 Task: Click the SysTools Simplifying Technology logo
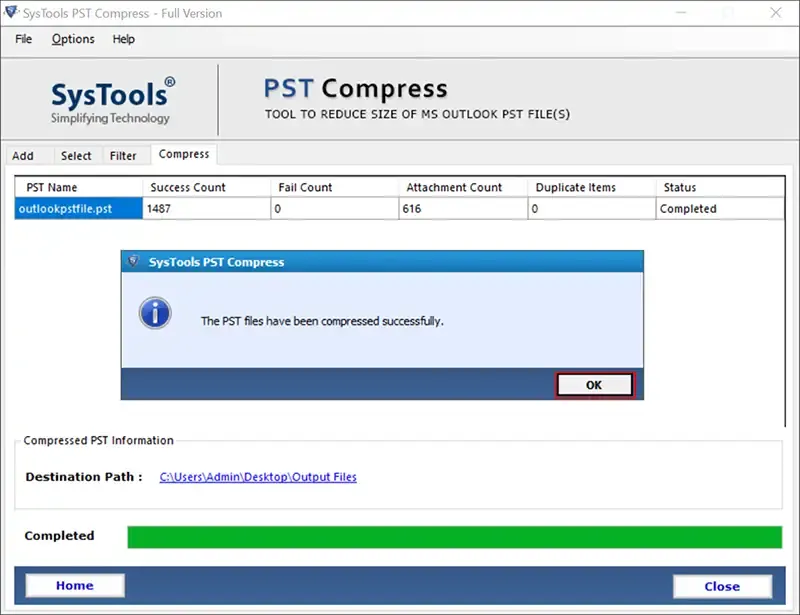(x=113, y=101)
